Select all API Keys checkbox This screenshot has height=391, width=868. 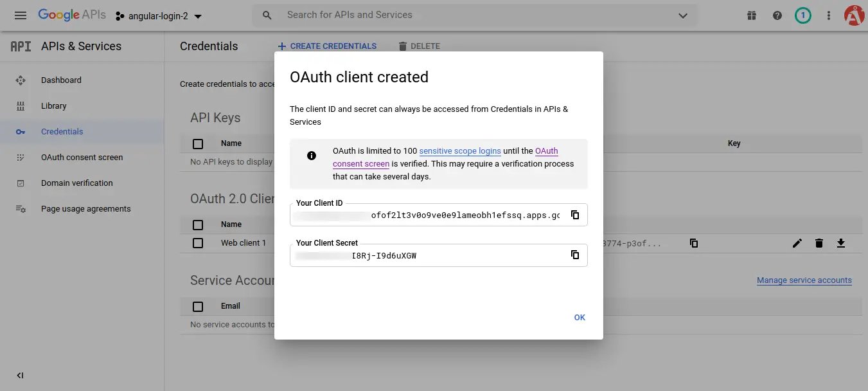point(198,143)
